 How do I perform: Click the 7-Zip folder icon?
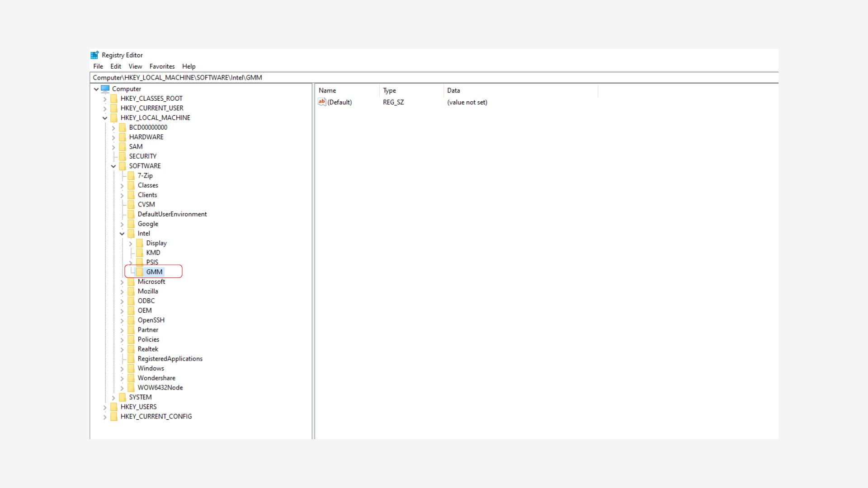131,176
